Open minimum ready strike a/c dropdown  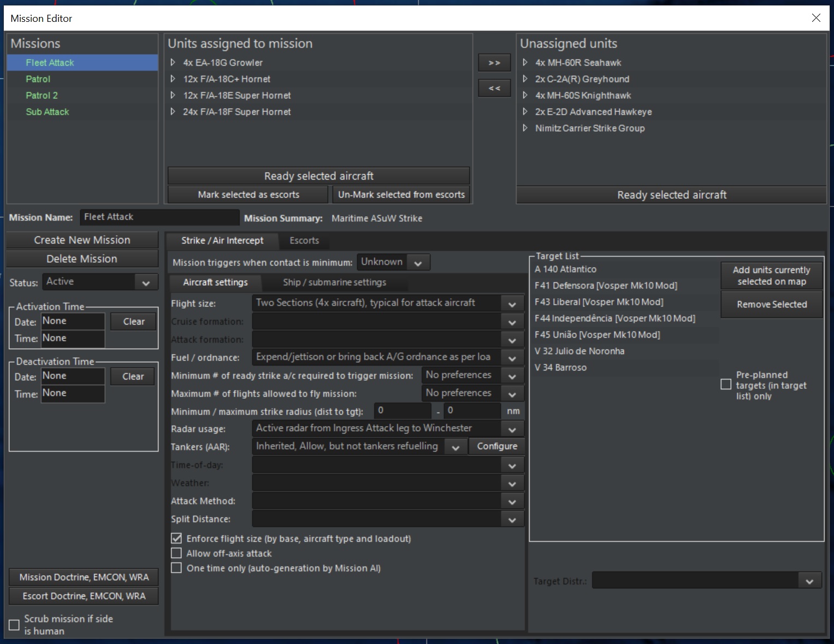[x=472, y=376]
